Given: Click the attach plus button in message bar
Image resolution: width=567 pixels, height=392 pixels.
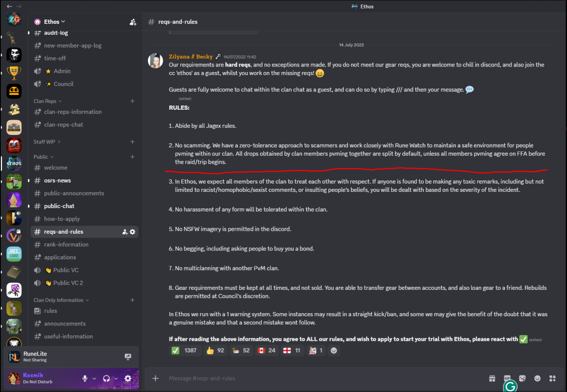Looking at the screenshot, I should pyautogui.click(x=155, y=378).
